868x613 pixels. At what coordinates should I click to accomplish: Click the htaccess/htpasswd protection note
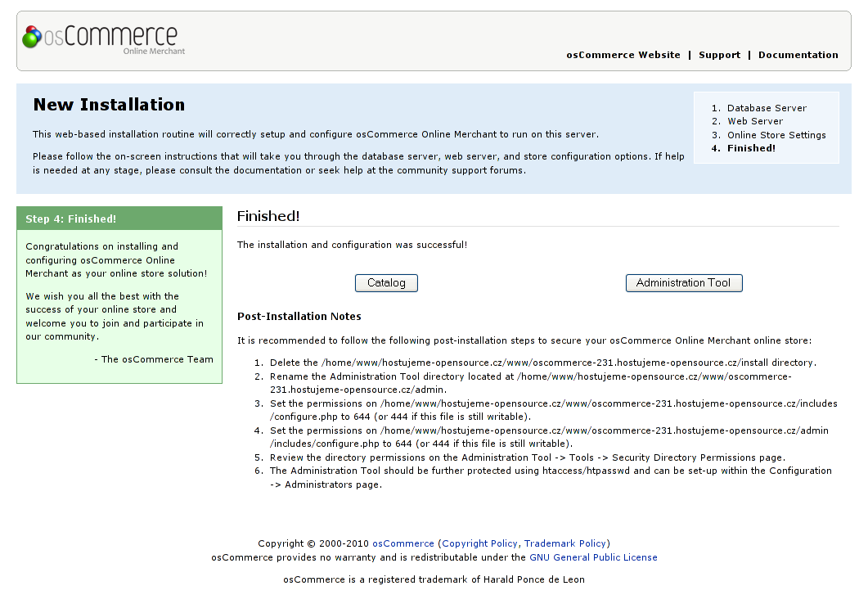coord(551,477)
